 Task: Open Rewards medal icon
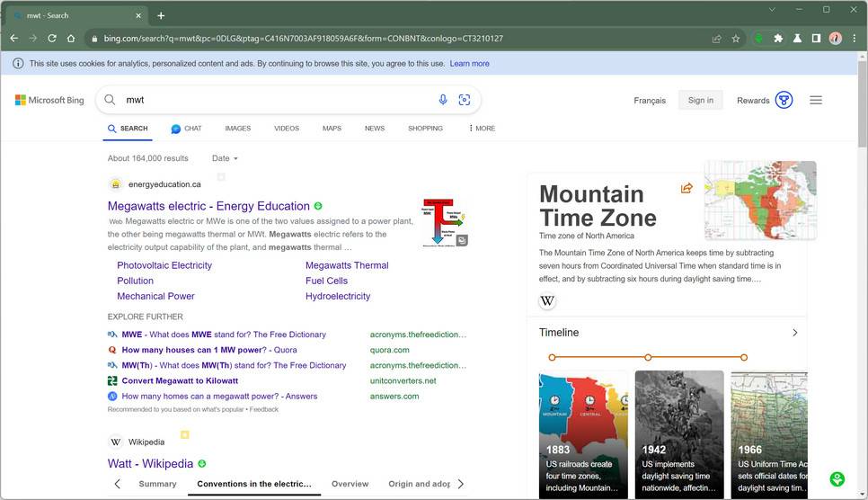[784, 101]
